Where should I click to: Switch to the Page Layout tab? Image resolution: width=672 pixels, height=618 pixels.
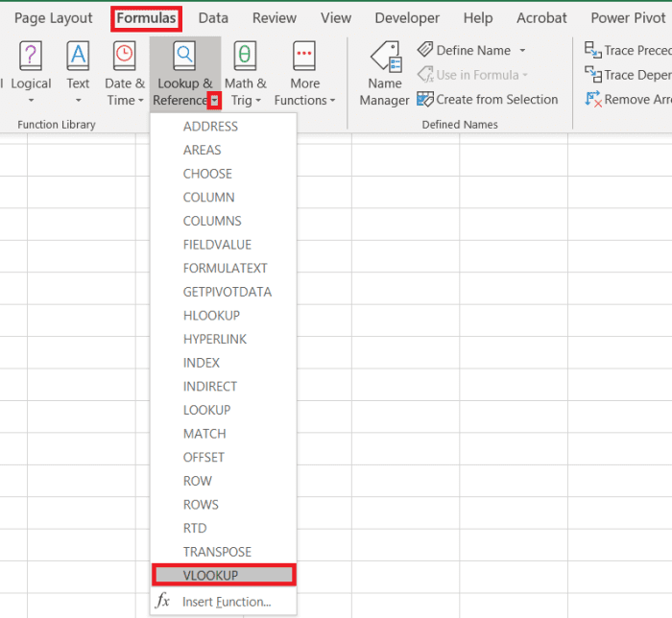(x=53, y=18)
